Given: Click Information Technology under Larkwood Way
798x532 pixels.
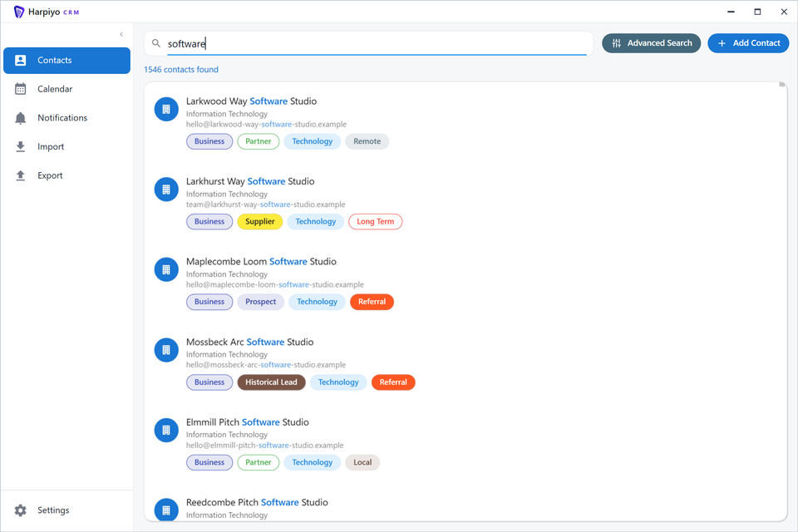Looking at the screenshot, I should click(x=227, y=114).
